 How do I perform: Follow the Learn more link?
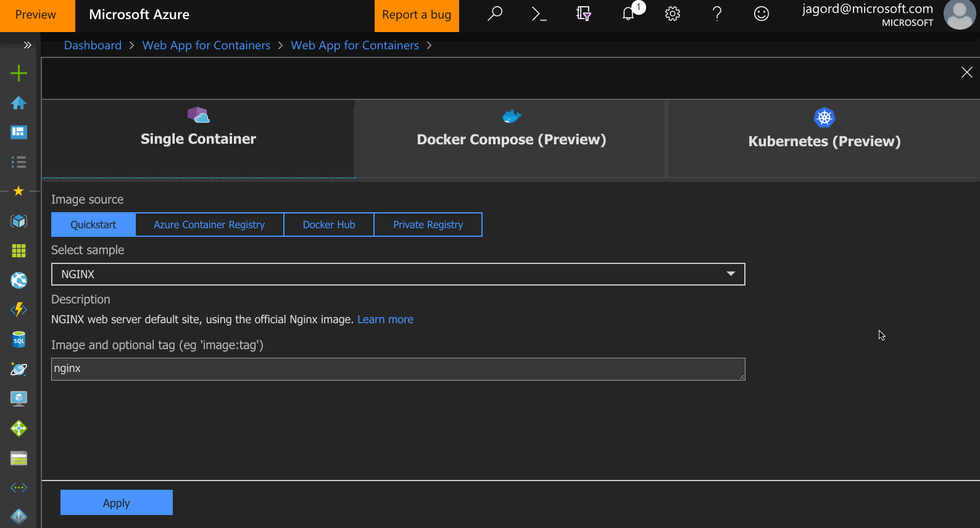point(385,320)
